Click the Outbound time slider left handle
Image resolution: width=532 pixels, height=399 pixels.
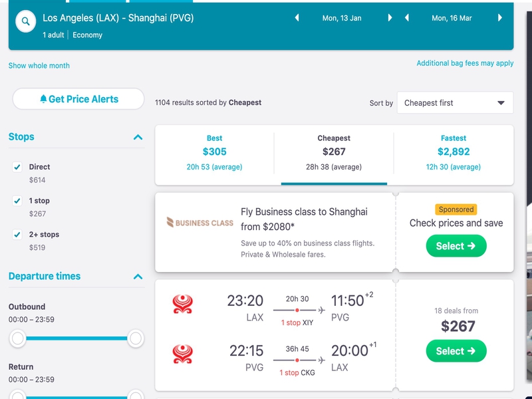[18, 338]
